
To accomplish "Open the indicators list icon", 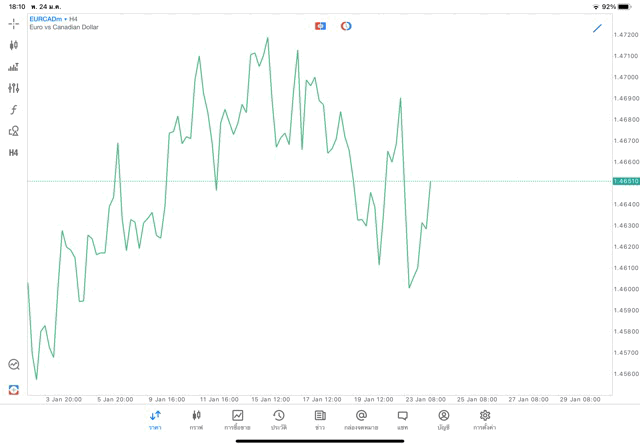I will 13,67.
